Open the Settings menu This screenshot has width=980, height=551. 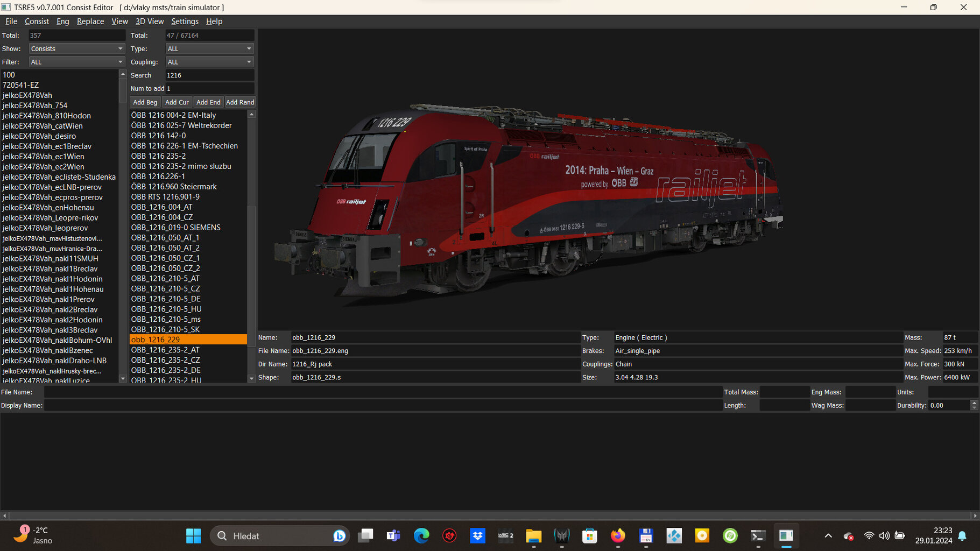click(x=185, y=22)
